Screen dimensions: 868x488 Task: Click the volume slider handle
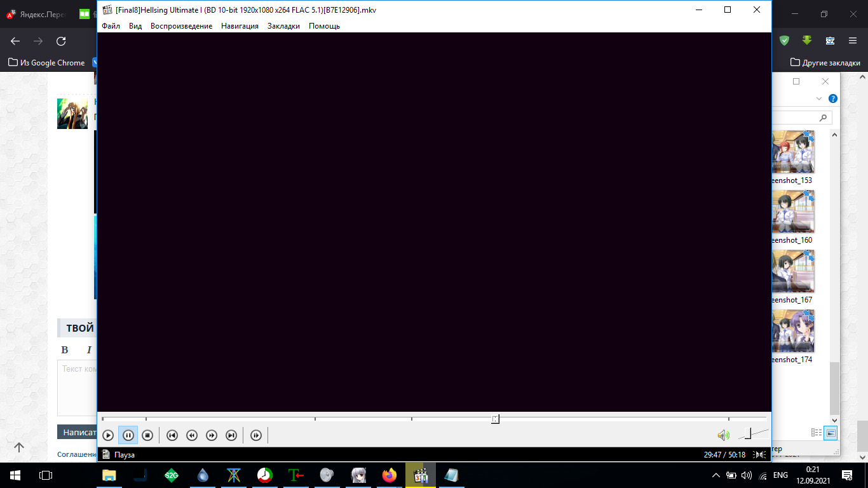pyautogui.click(x=748, y=434)
